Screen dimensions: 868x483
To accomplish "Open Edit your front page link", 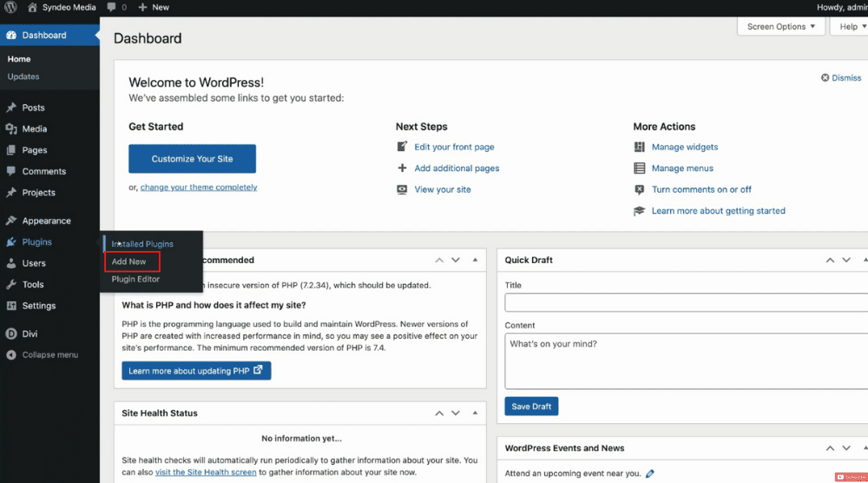I will [x=454, y=147].
